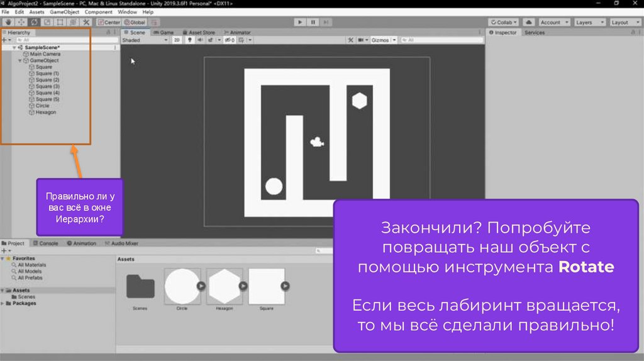Viewport: 644px width, 361px height.
Task: Switch to the Animator tab
Action: (x=237, y=33)
